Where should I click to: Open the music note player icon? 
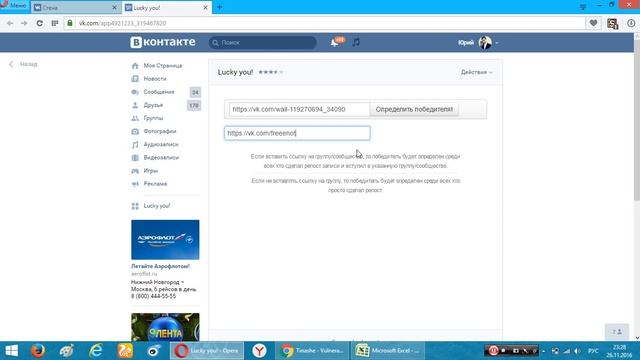tap(356, 42)
